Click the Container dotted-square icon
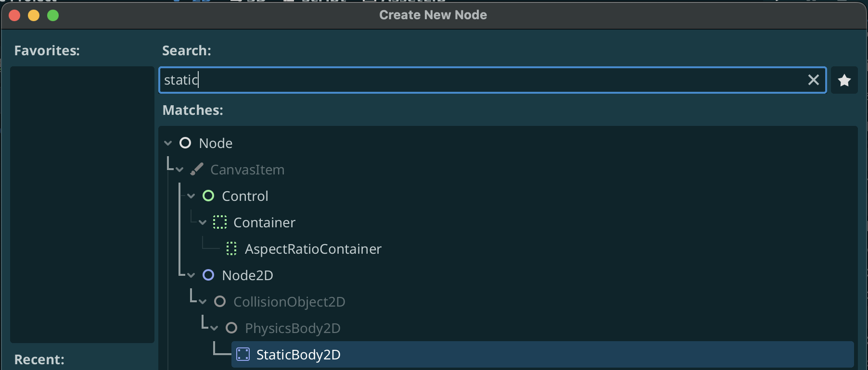The image size is (868, 370). pos(220,222)
